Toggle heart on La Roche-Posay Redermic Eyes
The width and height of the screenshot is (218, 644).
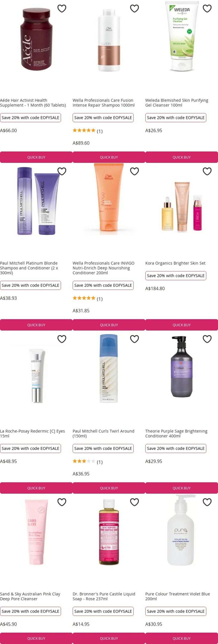(62, 339)
